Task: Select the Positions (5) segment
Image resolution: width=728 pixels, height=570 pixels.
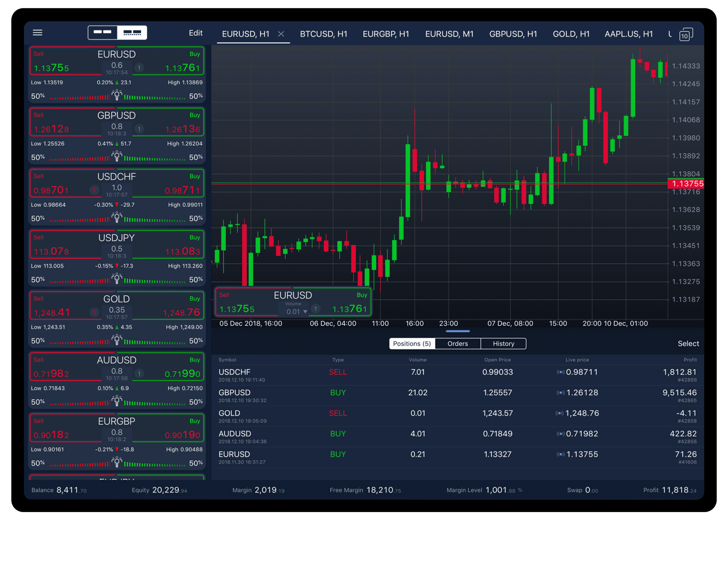Action: 412,343
